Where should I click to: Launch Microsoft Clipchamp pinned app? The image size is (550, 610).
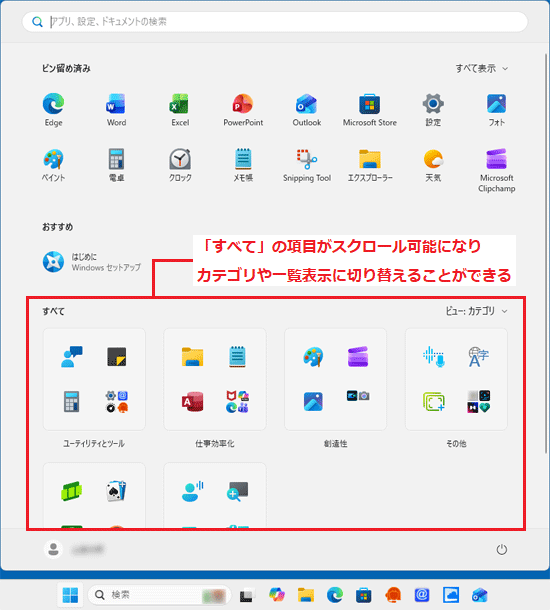pyautogui.click(x=496, y=170)
